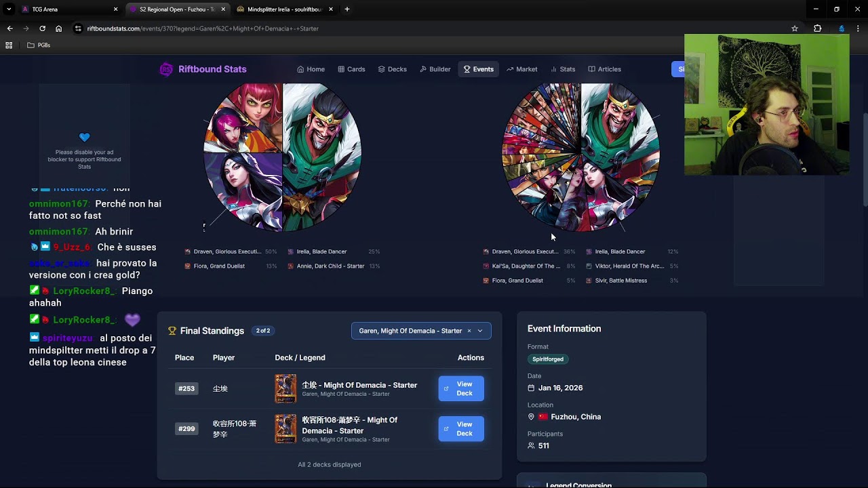Open the PGBs bookmarks folder
Image resolution: width=868 pixels, height=488 pixels.
[x=39, y=45]
